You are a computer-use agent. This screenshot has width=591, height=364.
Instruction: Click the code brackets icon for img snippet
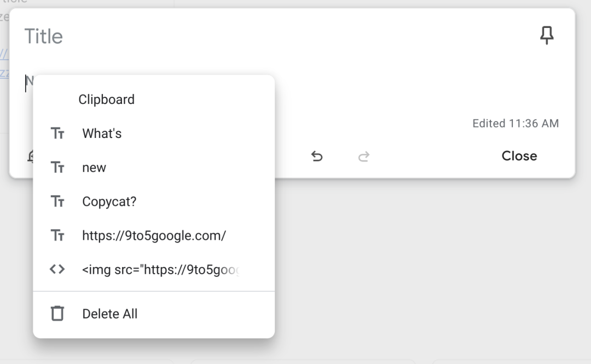click(x=57, y=269)
